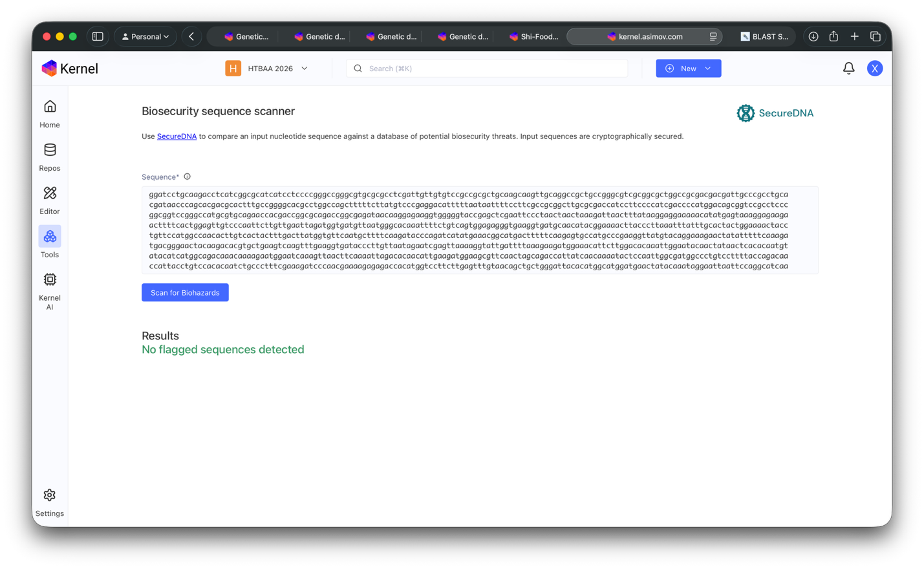Follow the SecureDNA hyperlink in description

(177, 136)
